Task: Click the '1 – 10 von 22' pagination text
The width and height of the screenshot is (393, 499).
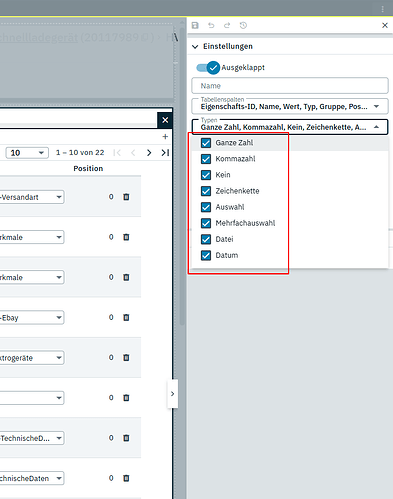Action: tap(80, 153)
